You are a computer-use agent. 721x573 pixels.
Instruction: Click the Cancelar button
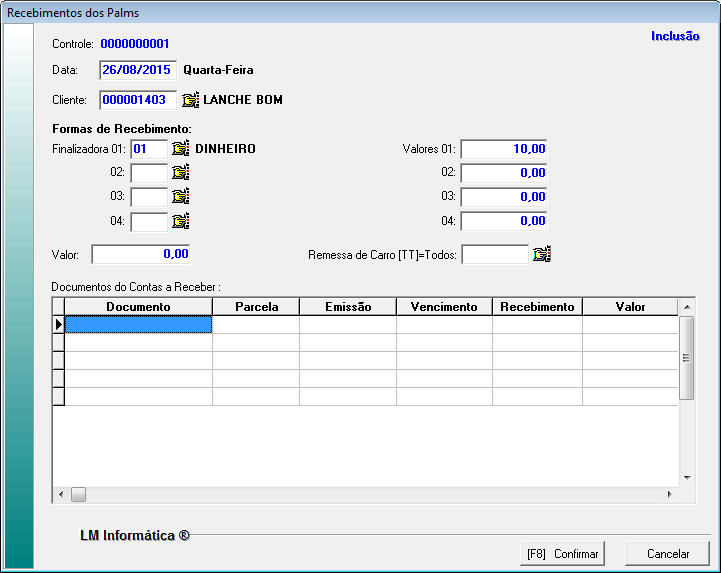click(x=667, y=553)
